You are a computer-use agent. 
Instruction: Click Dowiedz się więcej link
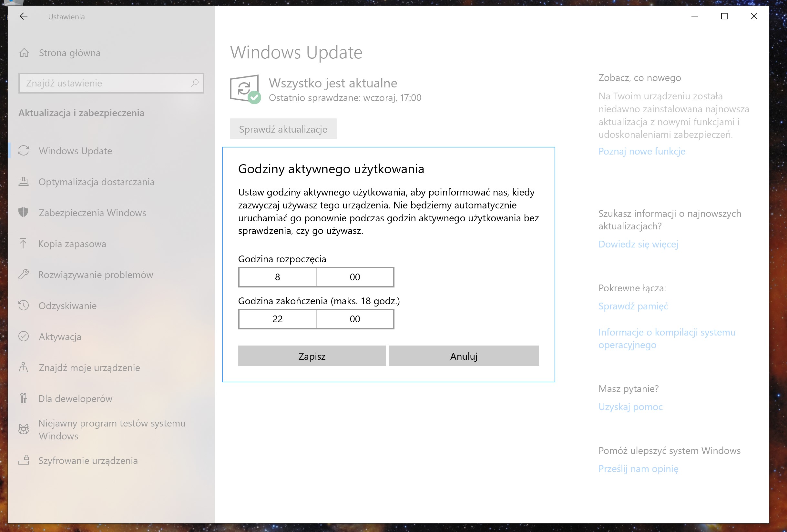(638, 244)
